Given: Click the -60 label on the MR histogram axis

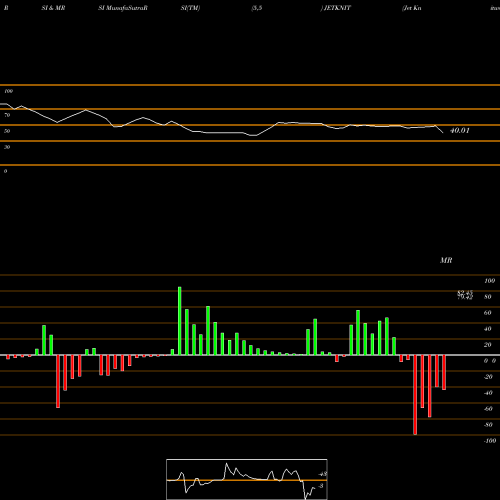Looking at the screenshot, I should coord(488,409).
